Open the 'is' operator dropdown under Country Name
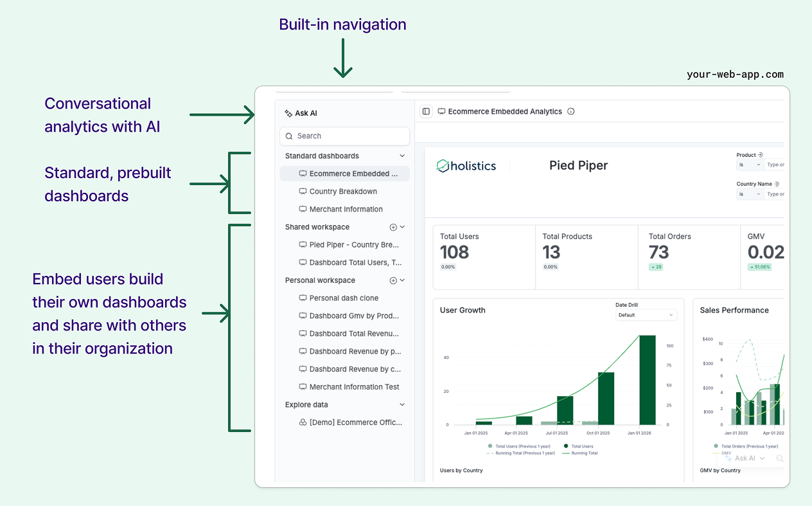812x506 pixels. [x=750, y=194]
